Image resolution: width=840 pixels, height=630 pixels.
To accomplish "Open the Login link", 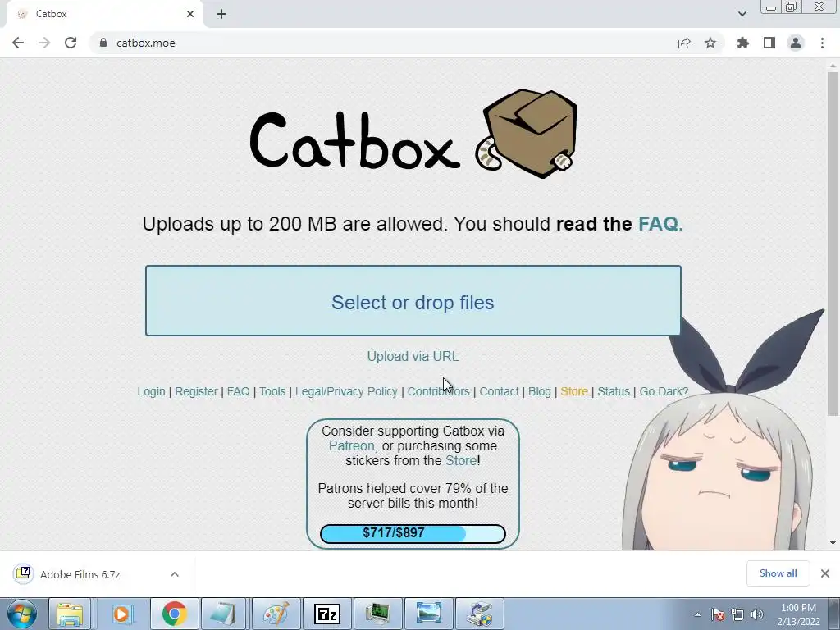I will [151, 391].
